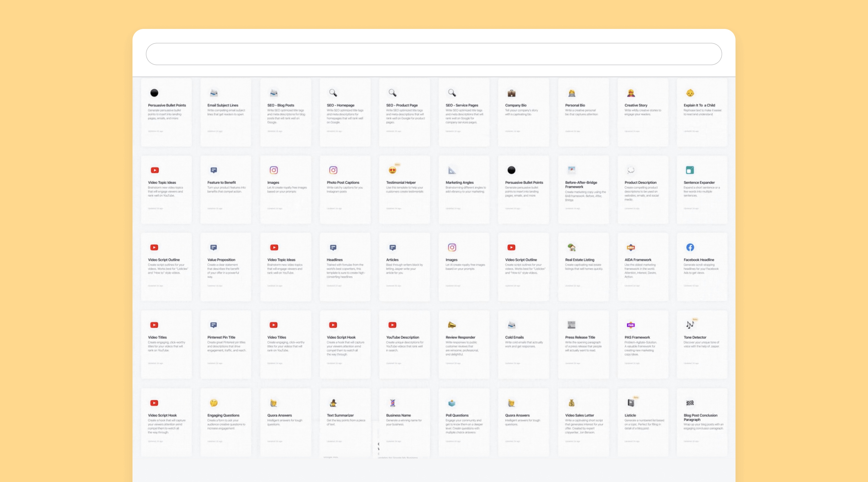
Task: Open the Business Name template title
Action: click(398, 415)
